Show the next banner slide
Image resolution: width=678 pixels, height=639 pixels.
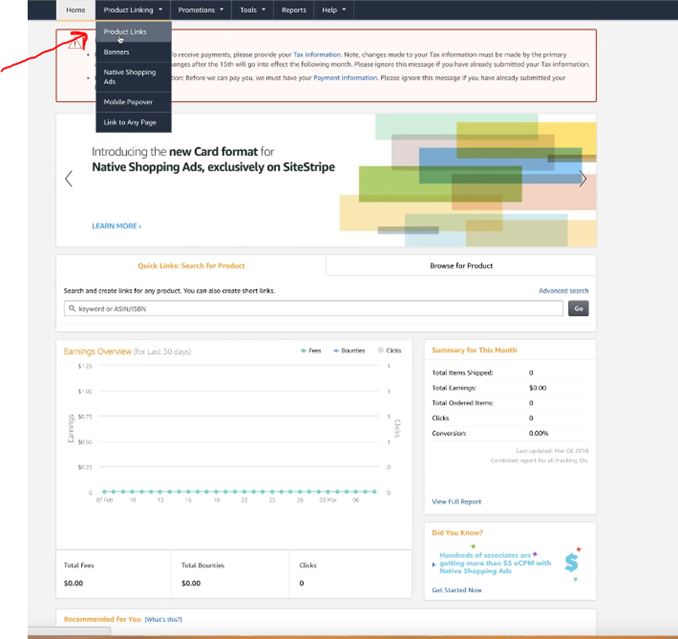(x=583, y=179)
